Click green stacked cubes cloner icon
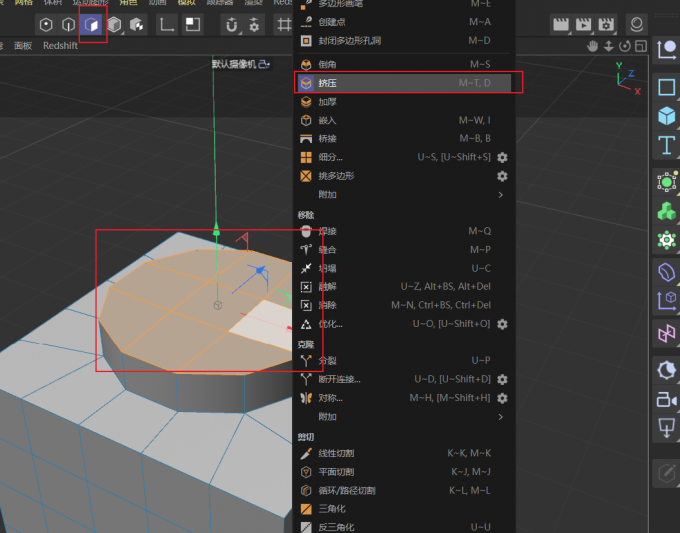 [667, 211]
